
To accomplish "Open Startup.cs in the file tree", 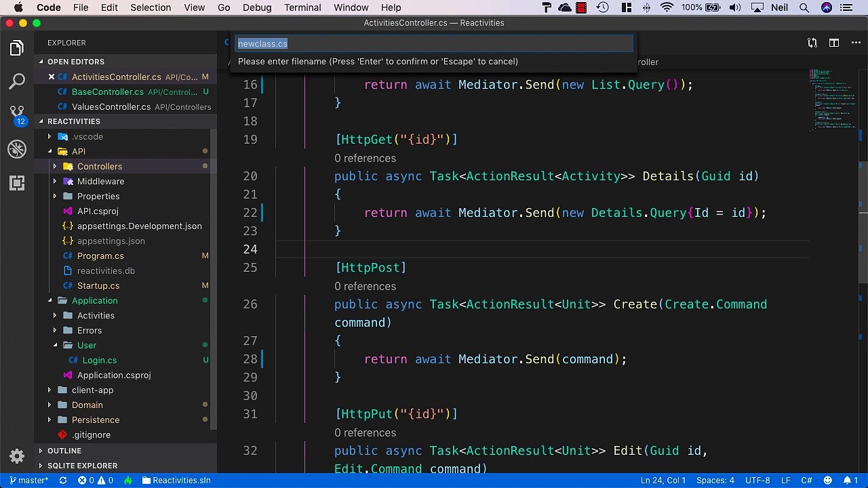I will coord(98,285).
